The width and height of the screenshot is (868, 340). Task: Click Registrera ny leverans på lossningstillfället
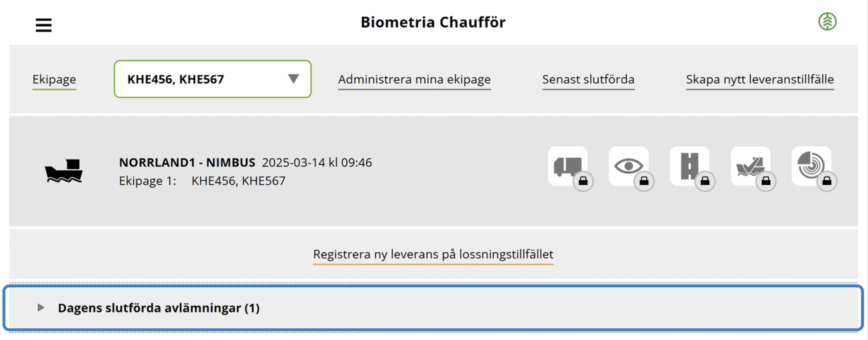click(x=433, y=255)
